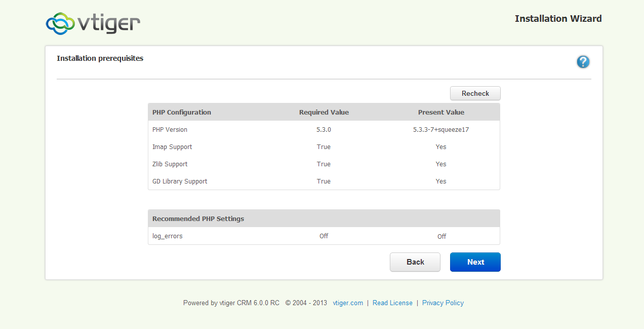Select the PHP Version row label
This screenshot has height=329, width=644.
pyautogui.click(x=170, y=130)
